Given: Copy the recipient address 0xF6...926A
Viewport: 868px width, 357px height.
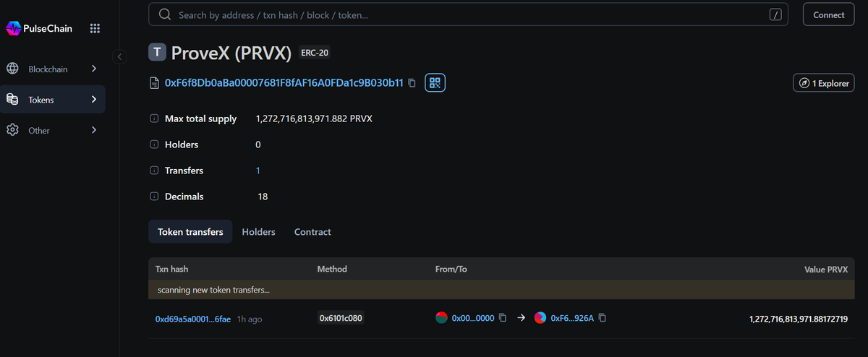Looking at the screenshot, I should (x=602, y=318).
